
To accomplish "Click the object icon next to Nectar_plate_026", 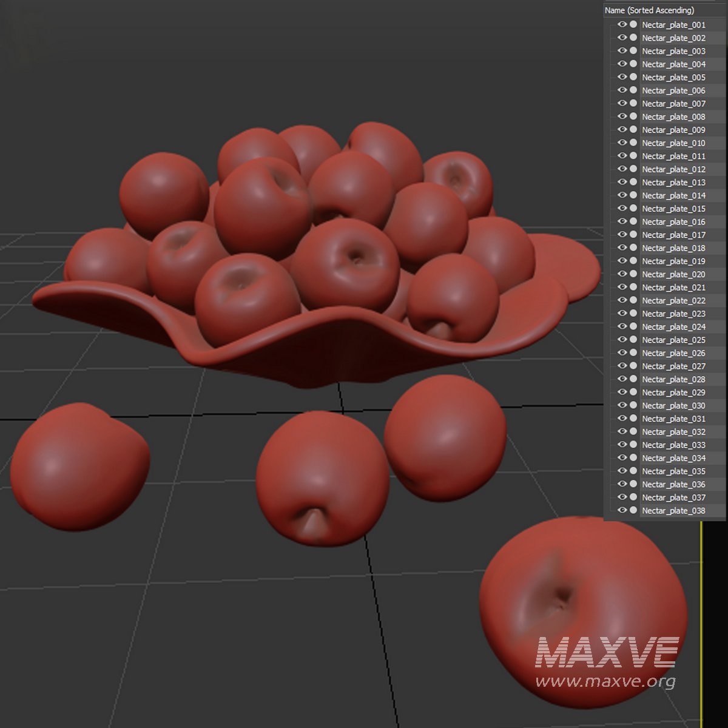I will tap(633, 353).
